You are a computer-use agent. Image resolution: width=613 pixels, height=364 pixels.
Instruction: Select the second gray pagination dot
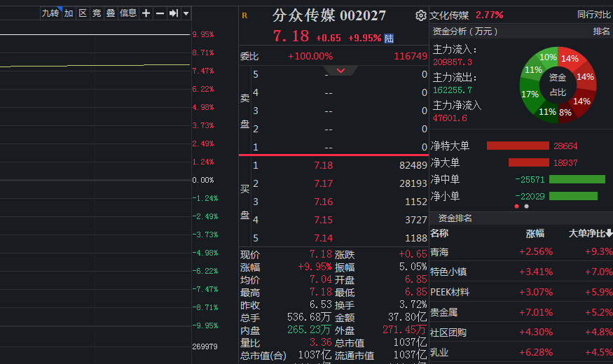pyautogui.click(x=527, y=206)
